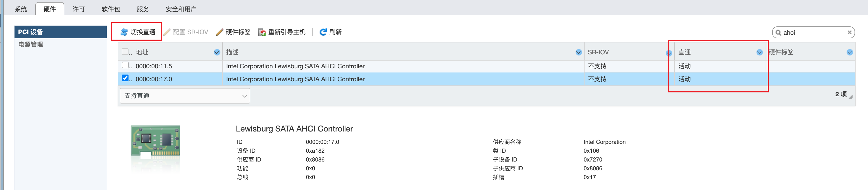Click the resize grip near item count

click(x=850, y=97)
